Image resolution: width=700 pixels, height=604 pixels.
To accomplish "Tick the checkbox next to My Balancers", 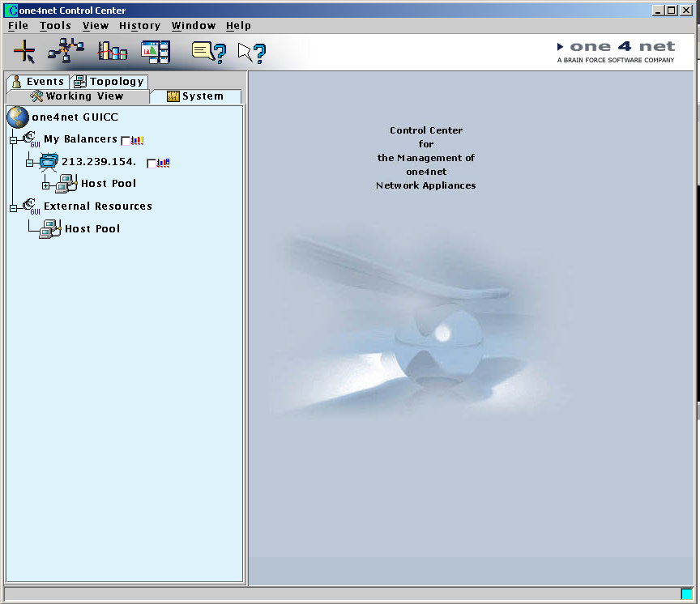I will (126, 141).
